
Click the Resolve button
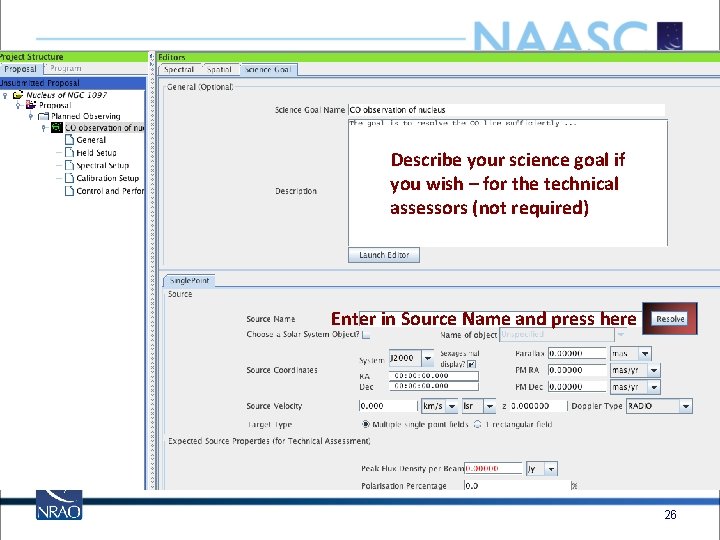(670, 319)
